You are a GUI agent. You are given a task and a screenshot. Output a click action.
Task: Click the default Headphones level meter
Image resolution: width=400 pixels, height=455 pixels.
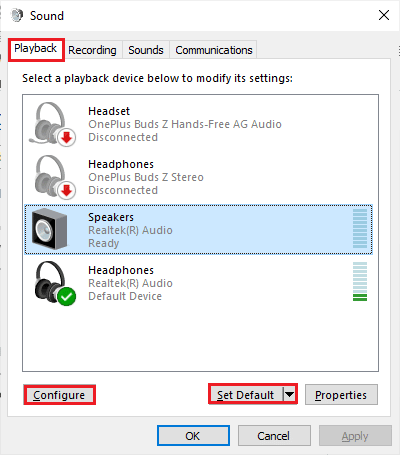[360, 281]
